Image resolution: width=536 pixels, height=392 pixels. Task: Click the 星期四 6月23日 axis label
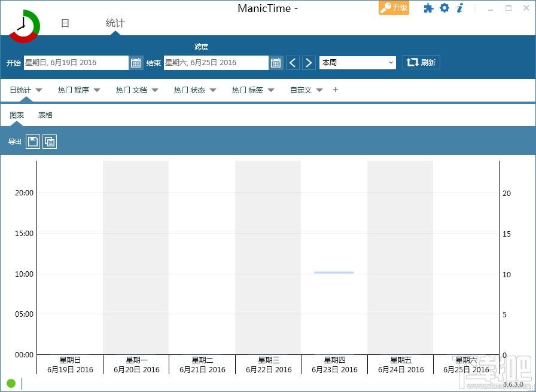coord(334,365)
